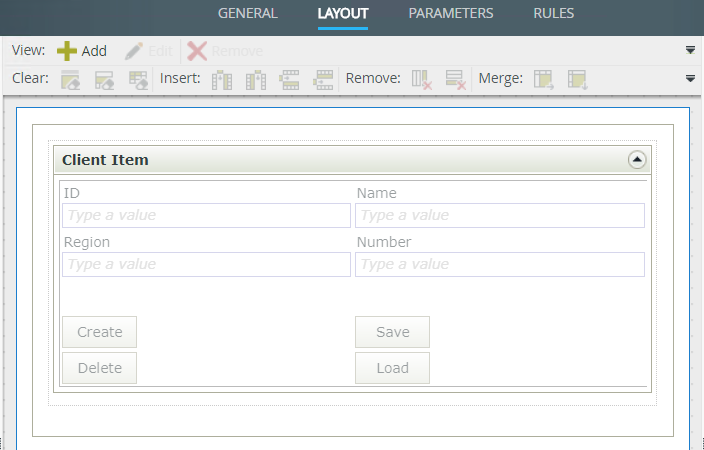Go to the RULES tab
Viewport: 704px width, 450px height.
coord(554,13)
